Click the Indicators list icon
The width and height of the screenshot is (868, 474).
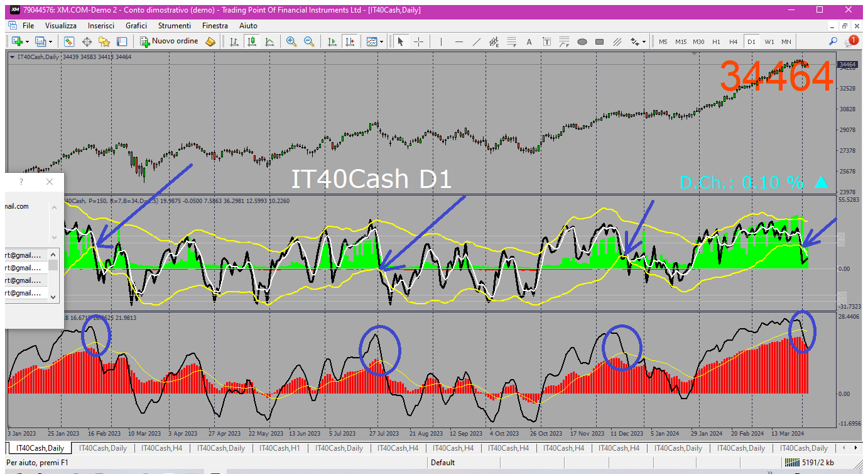(x=372, y=41)
